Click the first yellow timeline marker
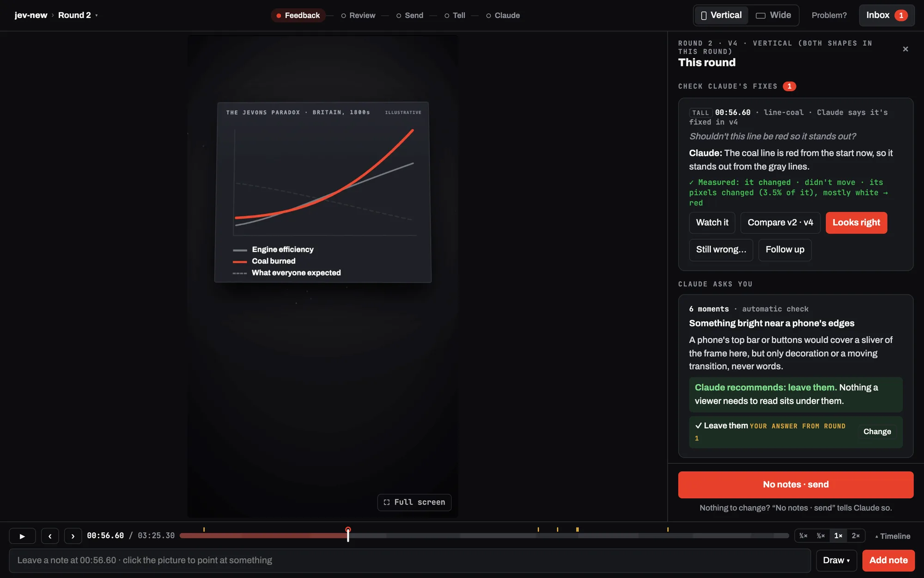This screenshot has width=924, height=578. click(x=204, y=529)
